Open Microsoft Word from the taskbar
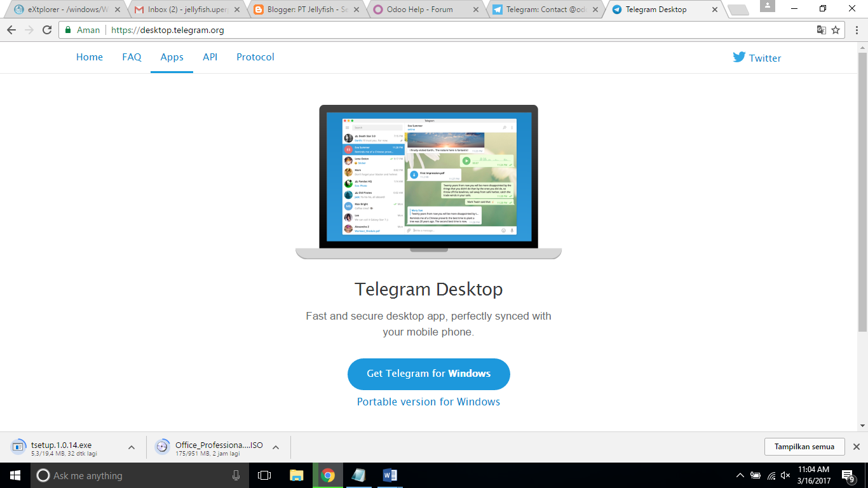 (x=390, y=475)
